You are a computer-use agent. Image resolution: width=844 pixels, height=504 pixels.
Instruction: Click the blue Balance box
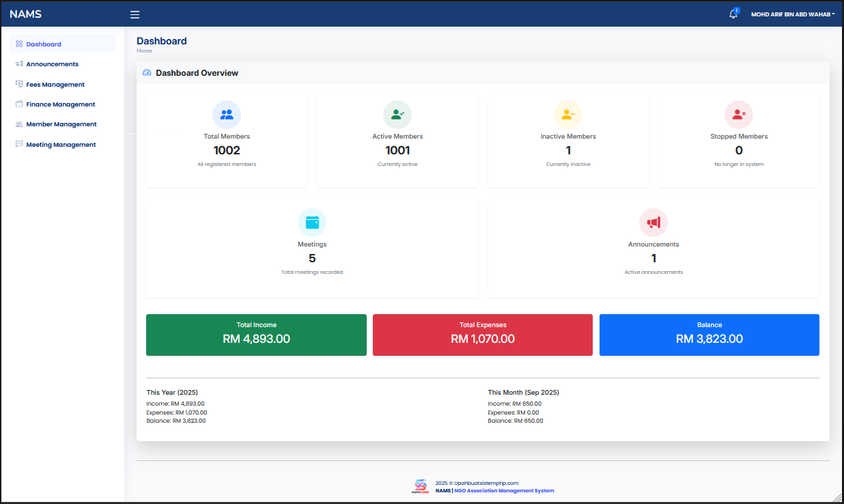coord(709,335)
